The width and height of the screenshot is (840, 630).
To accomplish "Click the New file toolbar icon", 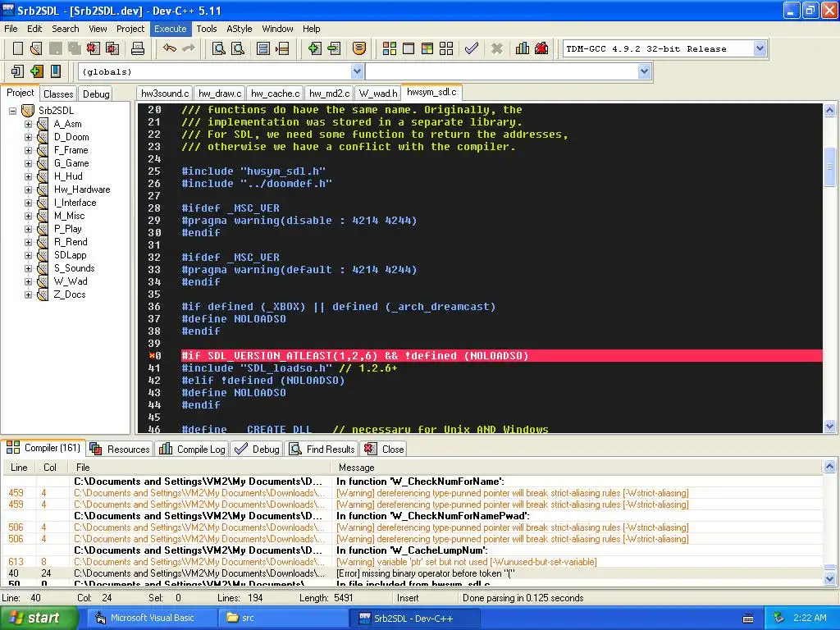I will coord(18,48).
